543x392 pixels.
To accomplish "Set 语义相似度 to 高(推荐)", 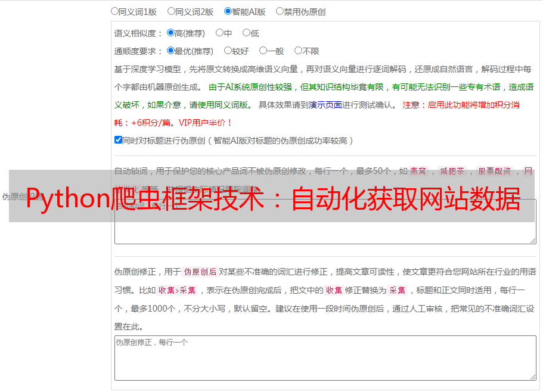I will click(170, 33).
